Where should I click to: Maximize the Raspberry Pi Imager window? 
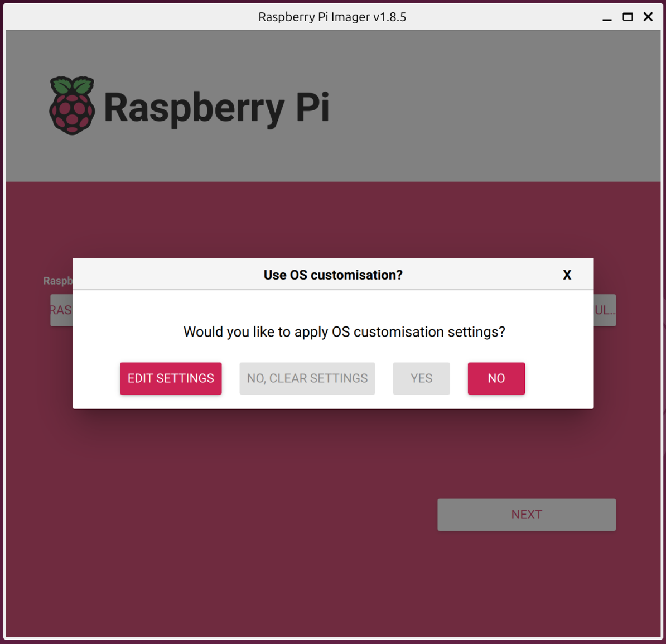pos(628,17)
